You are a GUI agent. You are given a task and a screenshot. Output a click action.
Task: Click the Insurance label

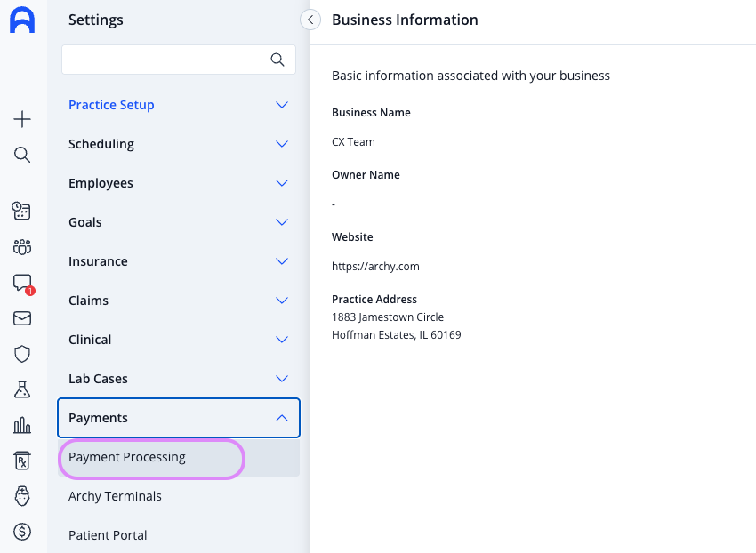98,261
